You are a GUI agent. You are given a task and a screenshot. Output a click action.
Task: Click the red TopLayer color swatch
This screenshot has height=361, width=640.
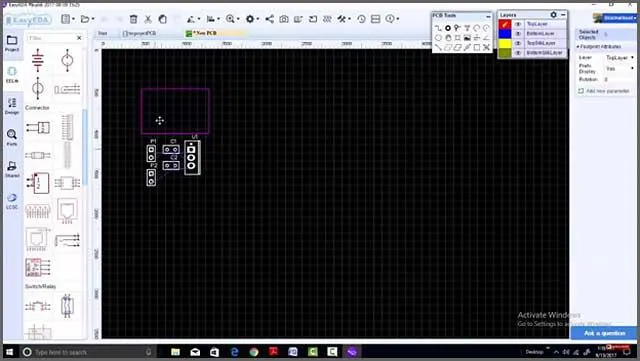tap(505, 24)
